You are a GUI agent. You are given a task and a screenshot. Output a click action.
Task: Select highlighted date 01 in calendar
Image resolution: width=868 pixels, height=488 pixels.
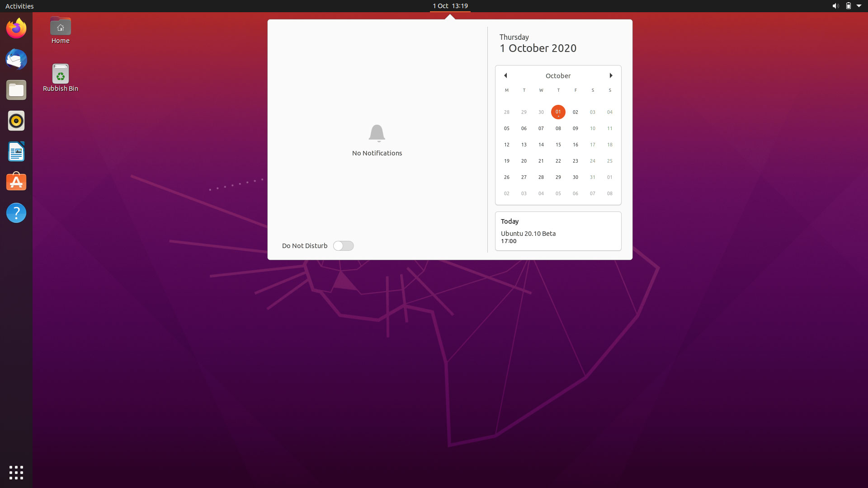click(x=558, y=112)
